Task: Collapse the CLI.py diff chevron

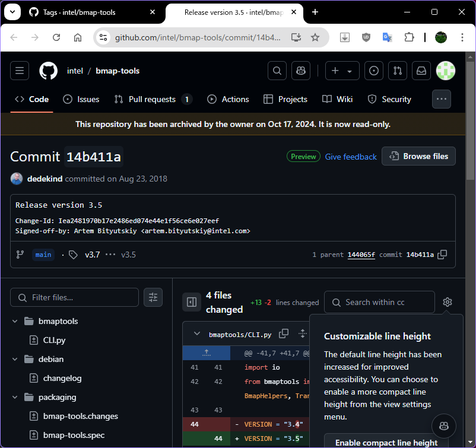Action: pos(196,333)
